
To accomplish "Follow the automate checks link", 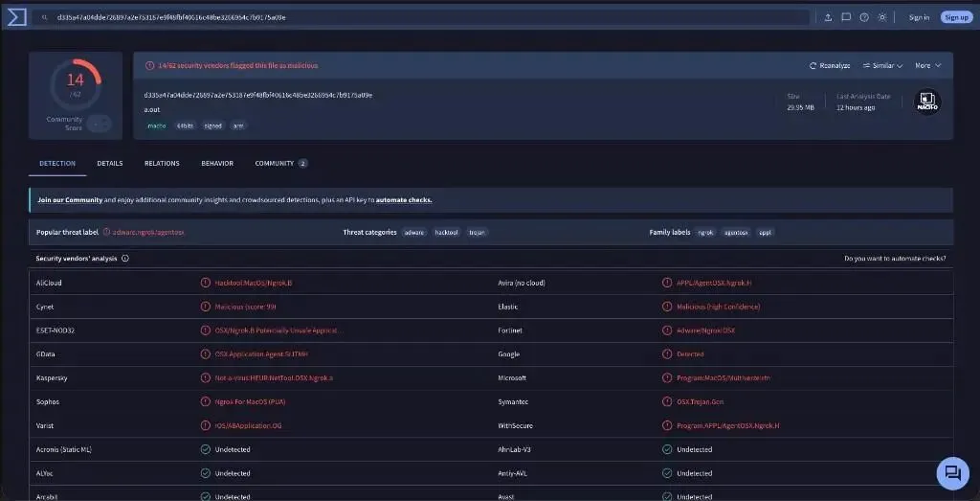I will [x=404, y=200].
